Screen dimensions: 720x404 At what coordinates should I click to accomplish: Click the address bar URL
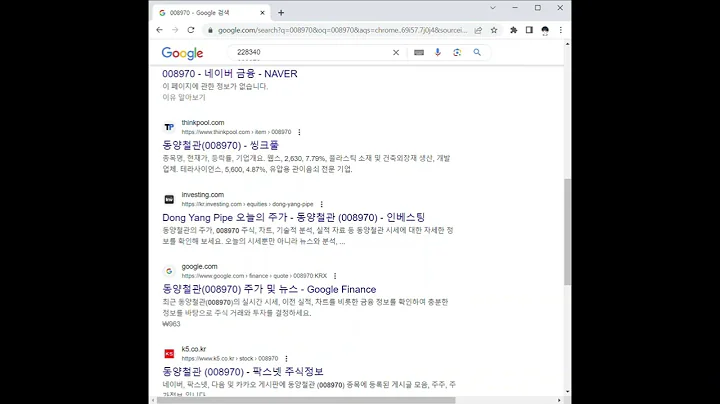[342, 30]
